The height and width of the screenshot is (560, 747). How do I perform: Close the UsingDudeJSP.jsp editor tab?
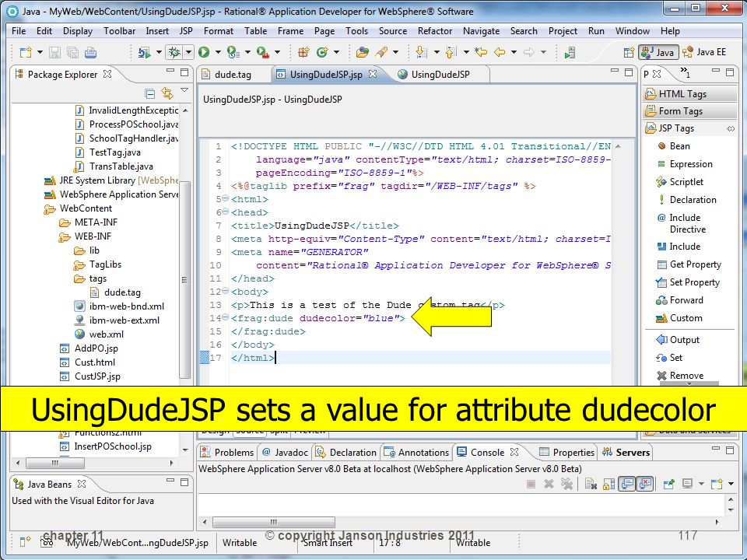point(373,74)
